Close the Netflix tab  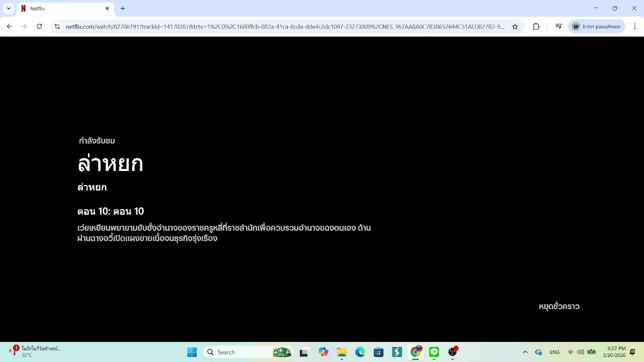pyautogui.click(x=107, y=9)
